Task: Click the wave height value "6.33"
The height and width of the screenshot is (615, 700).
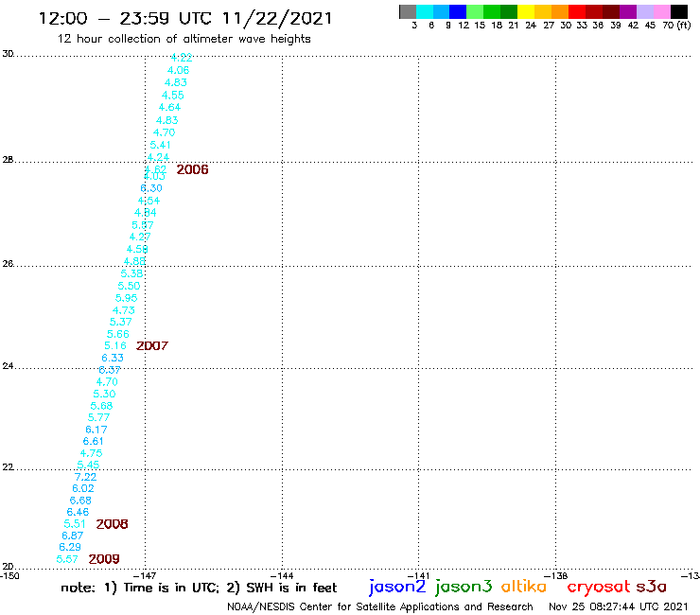Action: pos(113,358)
